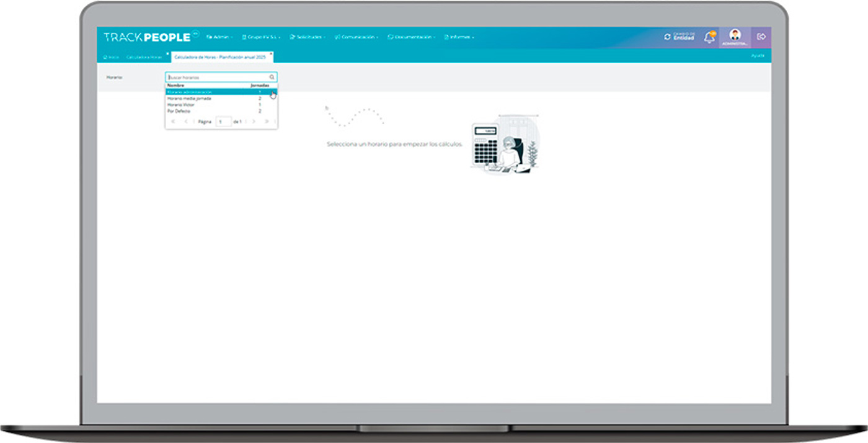Screen dimensions: 868x443
Task: Switch to the Inicio tab
Action: (x=111, y=56)
